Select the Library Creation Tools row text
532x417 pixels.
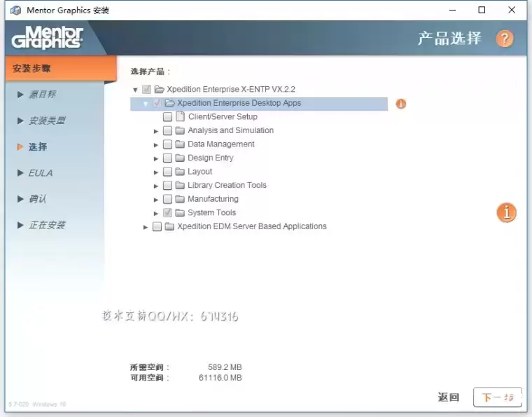coord(227,185)
